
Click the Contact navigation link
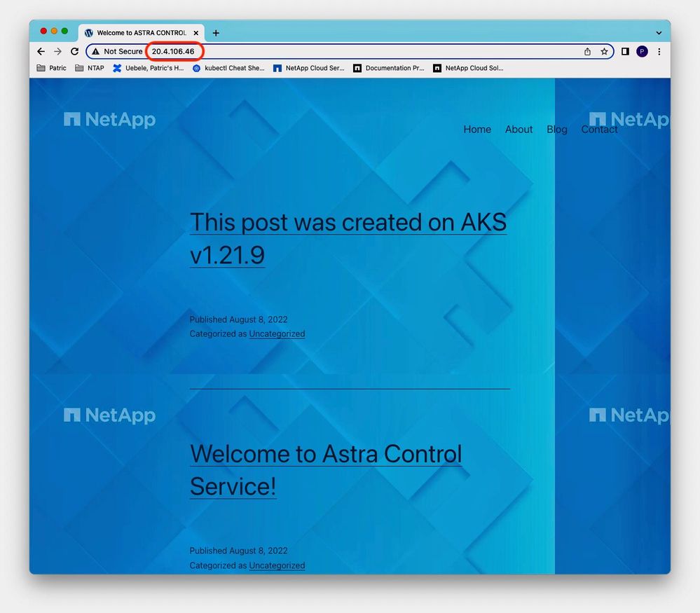click(599, 130)
